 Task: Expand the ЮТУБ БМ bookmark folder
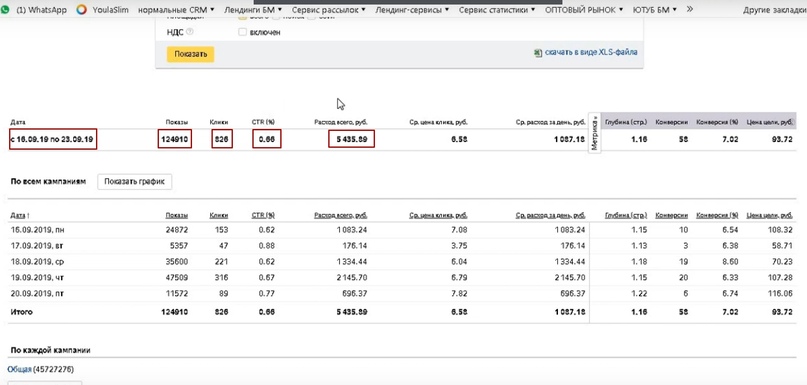pos(654,9)
